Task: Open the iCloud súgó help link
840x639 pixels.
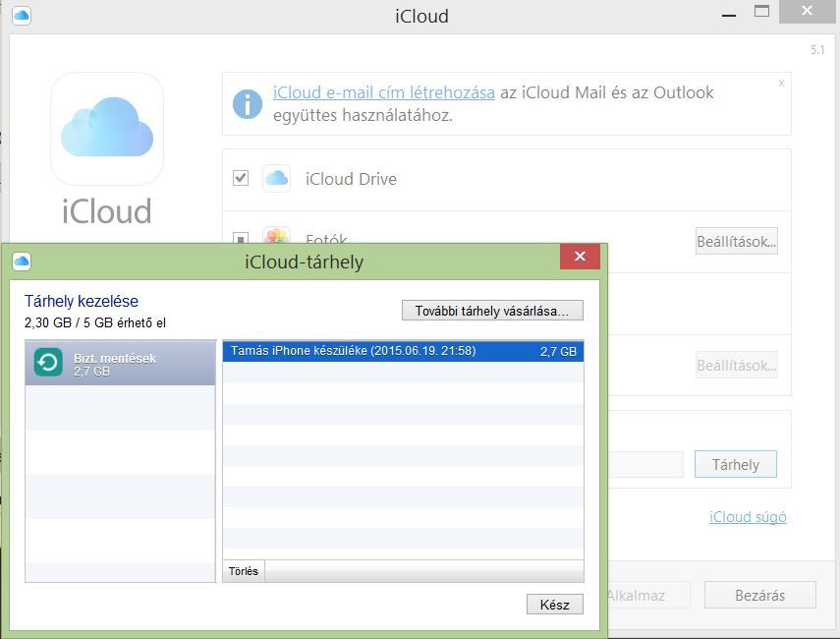Action: [748, 517]
